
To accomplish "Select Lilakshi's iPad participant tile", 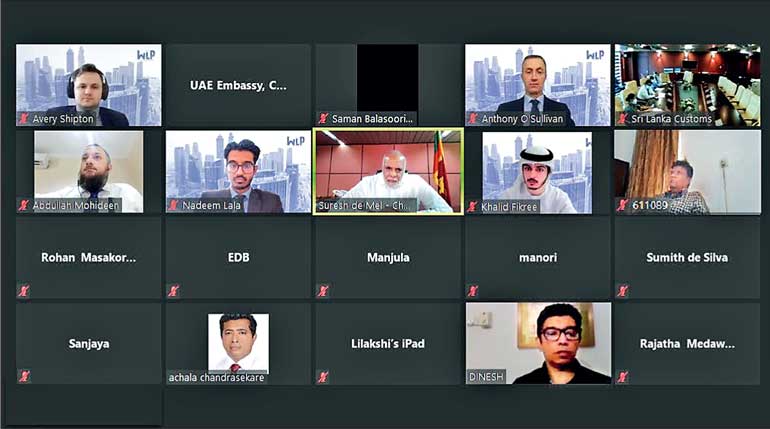I will (388, 344).
